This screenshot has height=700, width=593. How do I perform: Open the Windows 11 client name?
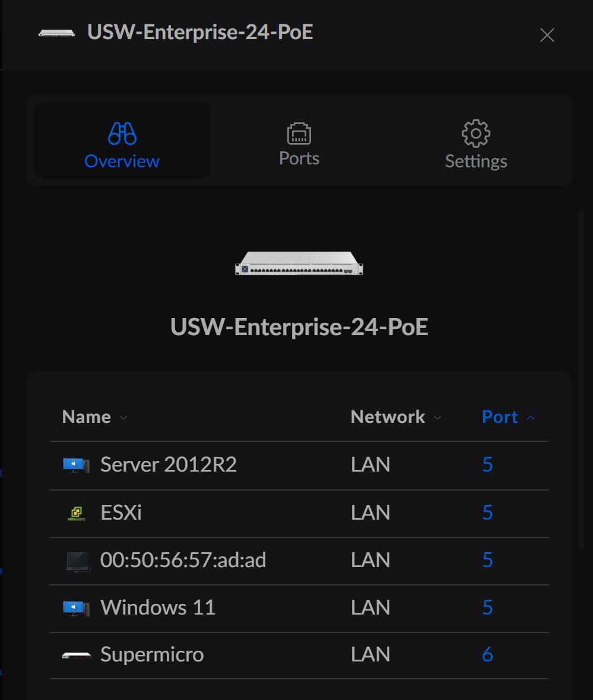point(157,607)
